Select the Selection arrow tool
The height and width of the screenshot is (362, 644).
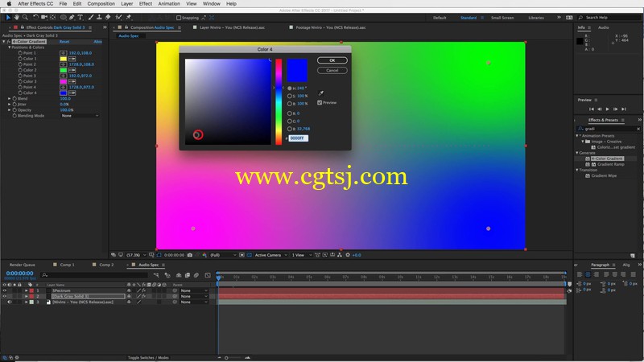tap(8, 17)
